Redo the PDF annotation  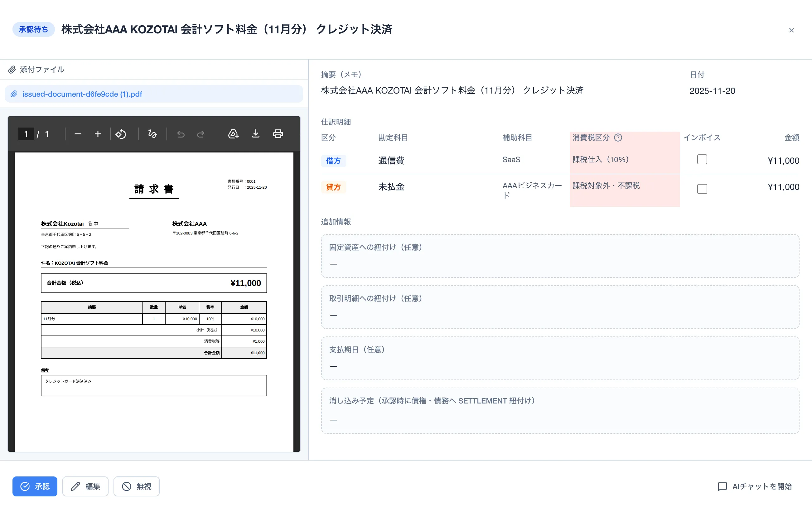201,134
